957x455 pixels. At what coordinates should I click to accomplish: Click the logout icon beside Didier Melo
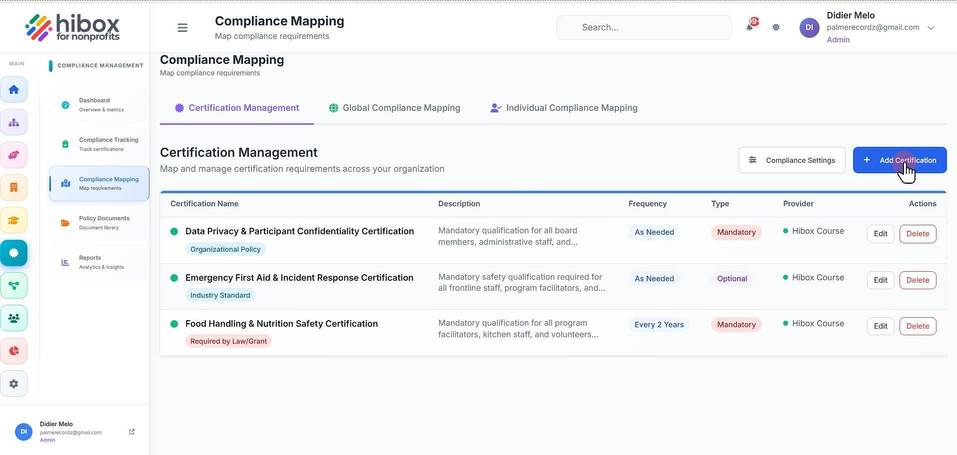point(132,432)
